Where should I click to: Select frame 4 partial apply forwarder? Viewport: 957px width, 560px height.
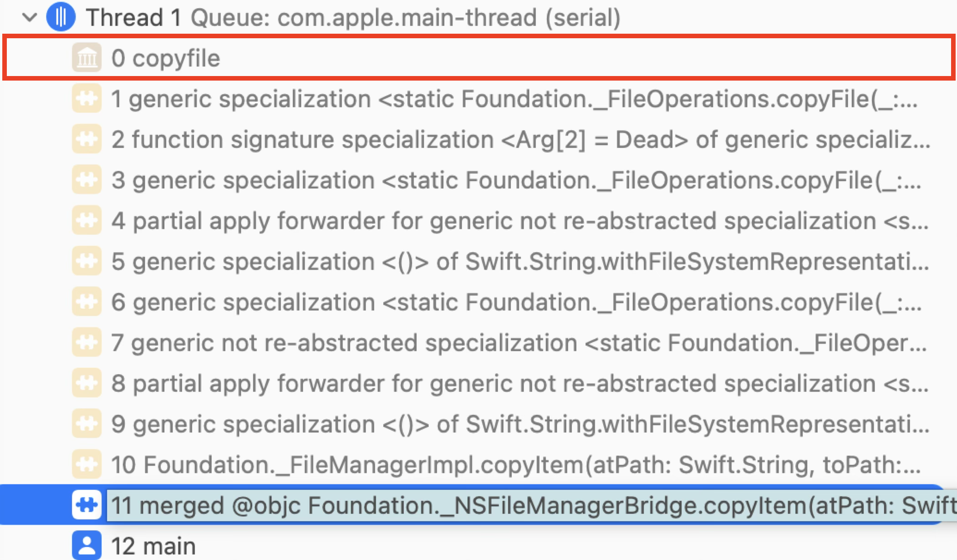(x=478, y=220)
